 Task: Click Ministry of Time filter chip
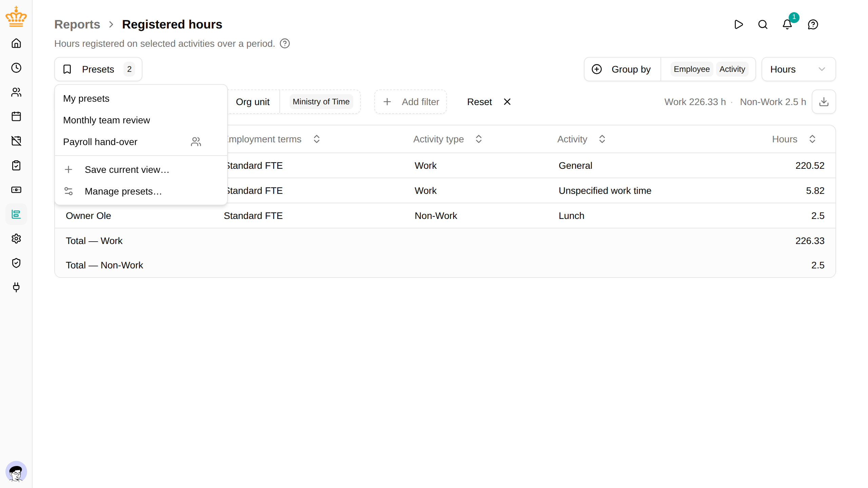click(x=321, y=102)
